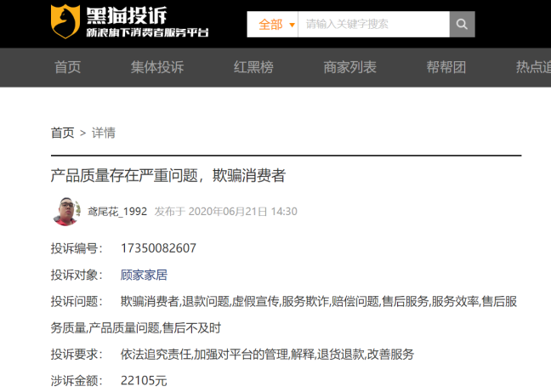Click the 22105元 disputed amount
Viewport: 551px width, 392px height.
click(x=144, y=380)
